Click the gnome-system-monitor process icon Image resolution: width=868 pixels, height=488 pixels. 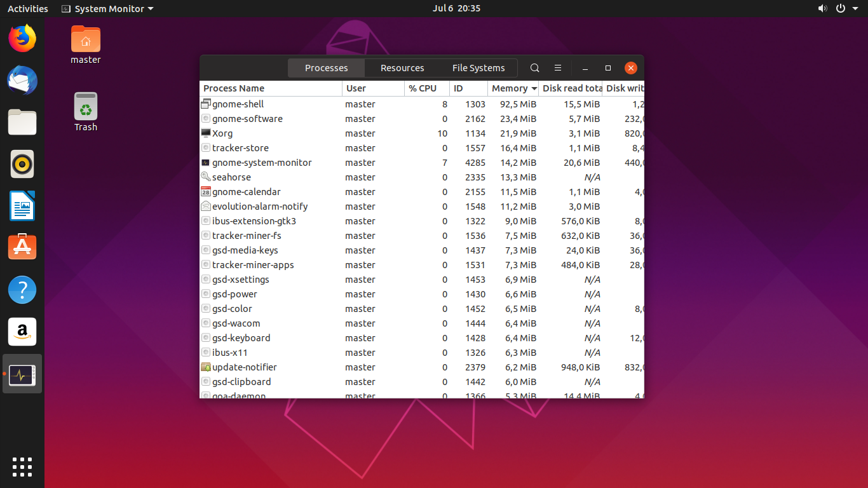206,163
